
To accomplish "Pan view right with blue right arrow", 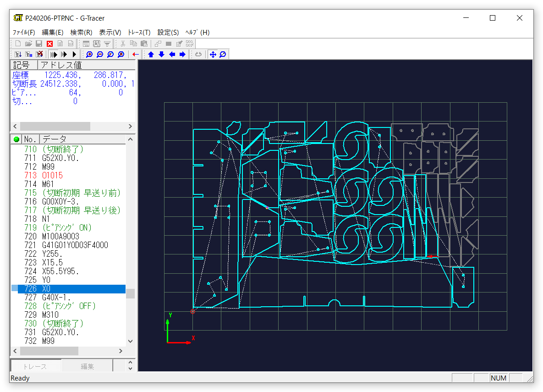I will click(x=182, y=55).
